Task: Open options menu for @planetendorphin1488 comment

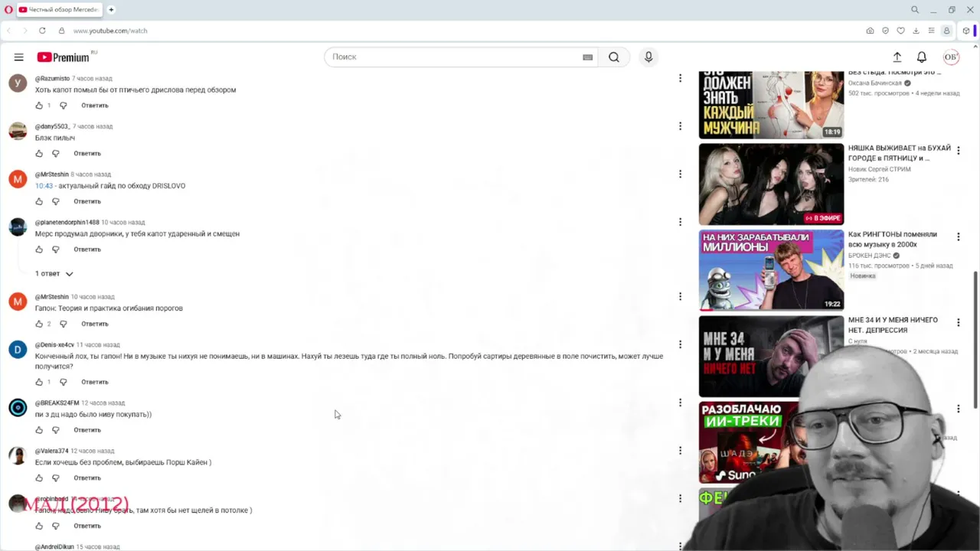Action: click(680, 222)
